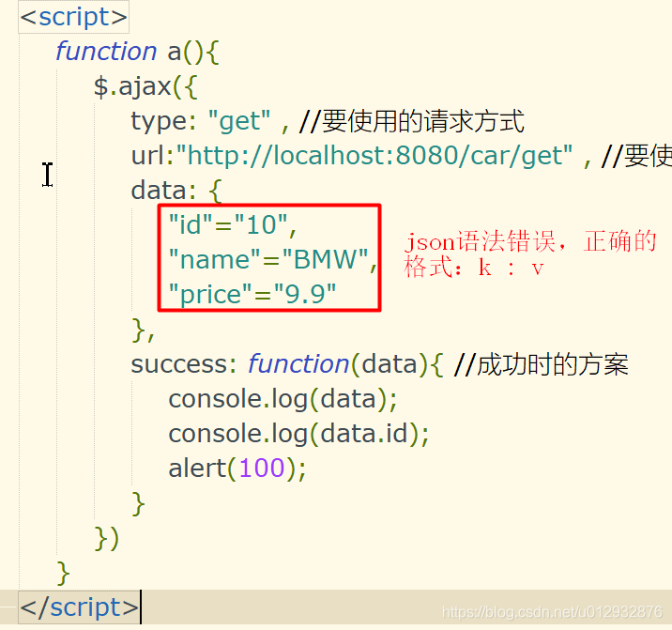Click the comment '//要使用的请求方式'

click(x=412, y=121)
